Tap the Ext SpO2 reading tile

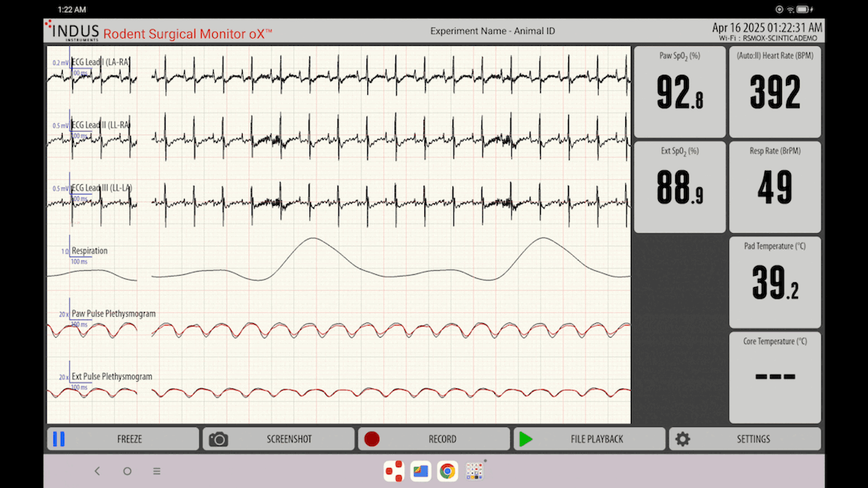679,187
